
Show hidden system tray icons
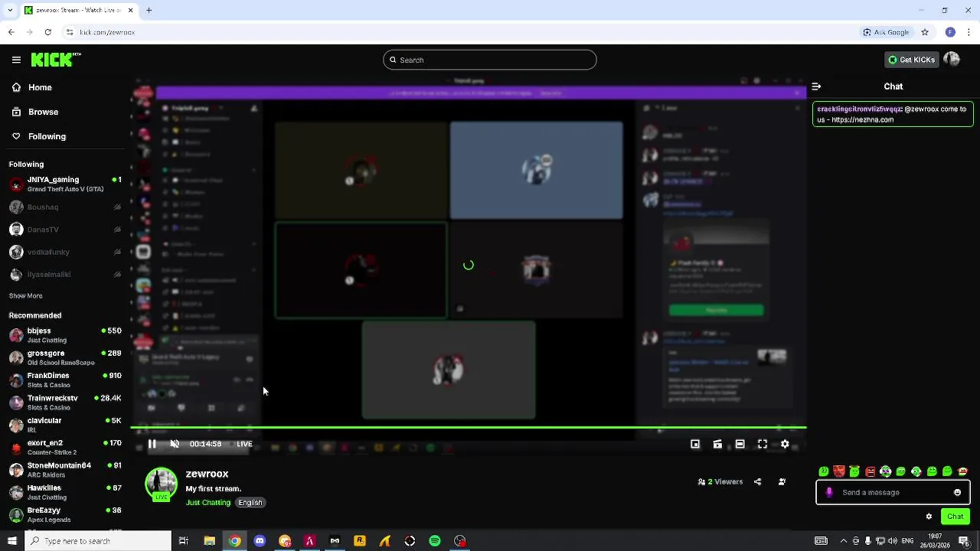pyautogui.click(x=844, y=541)
